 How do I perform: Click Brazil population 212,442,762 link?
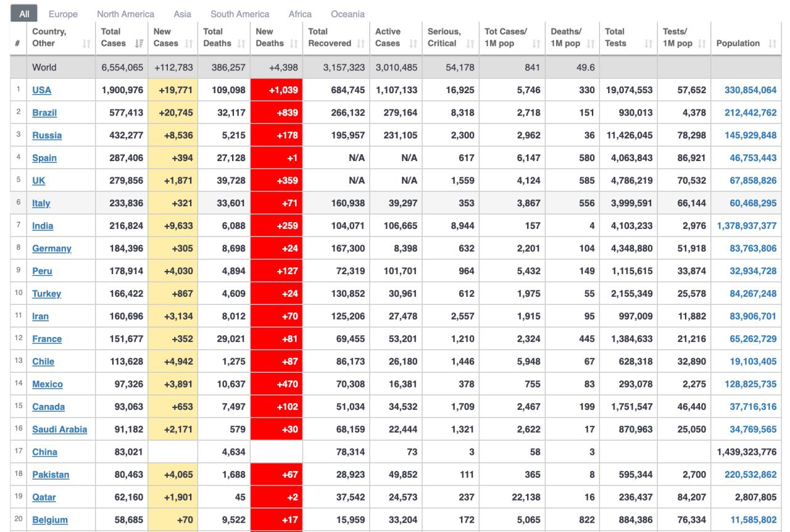pyautogui.click(x=750, y=113)
